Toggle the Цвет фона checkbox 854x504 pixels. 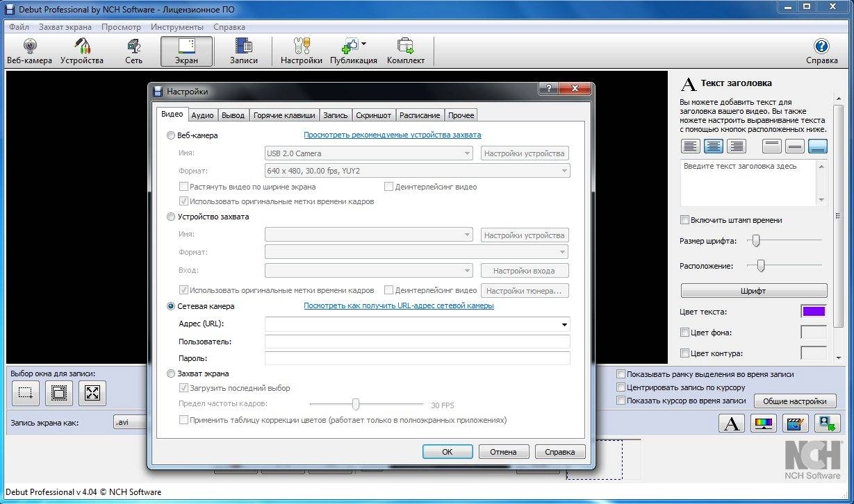685,333
